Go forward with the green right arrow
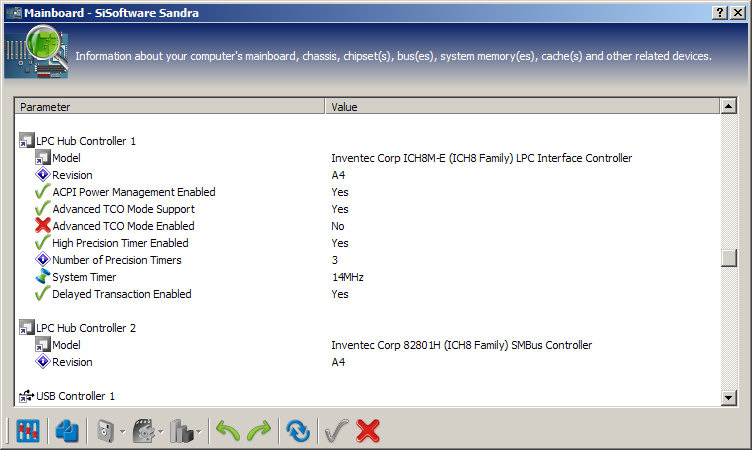This screenshot has width=752, height=450. 259,431
